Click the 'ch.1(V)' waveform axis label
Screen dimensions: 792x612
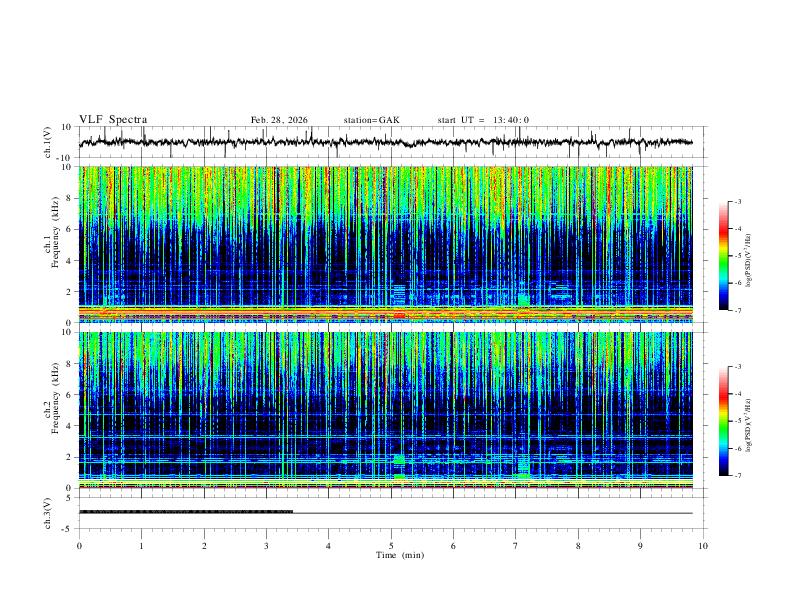pos(48,142)
